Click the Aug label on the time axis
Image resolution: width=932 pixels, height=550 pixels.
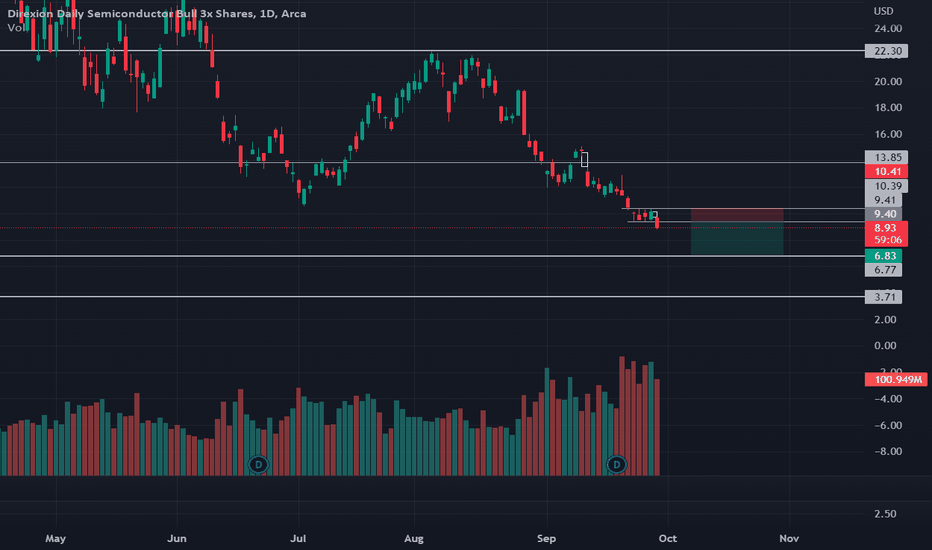pos(414,538)
